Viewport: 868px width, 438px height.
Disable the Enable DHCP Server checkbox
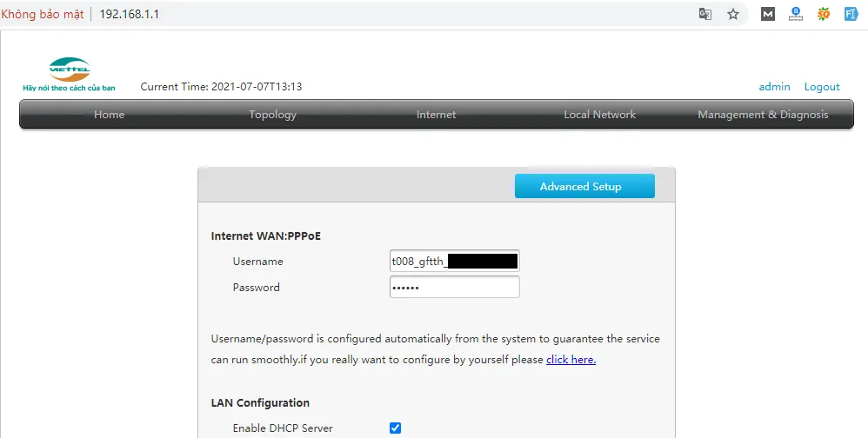(x=395, y=428)
